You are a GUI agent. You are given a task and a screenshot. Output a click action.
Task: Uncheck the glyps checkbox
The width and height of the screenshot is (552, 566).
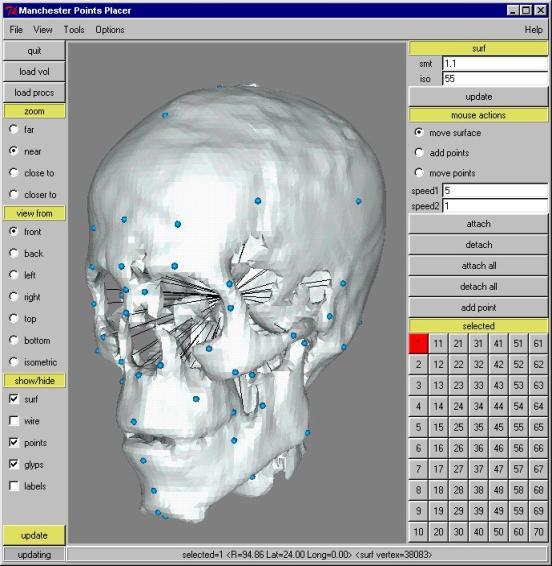coord(14,464)
